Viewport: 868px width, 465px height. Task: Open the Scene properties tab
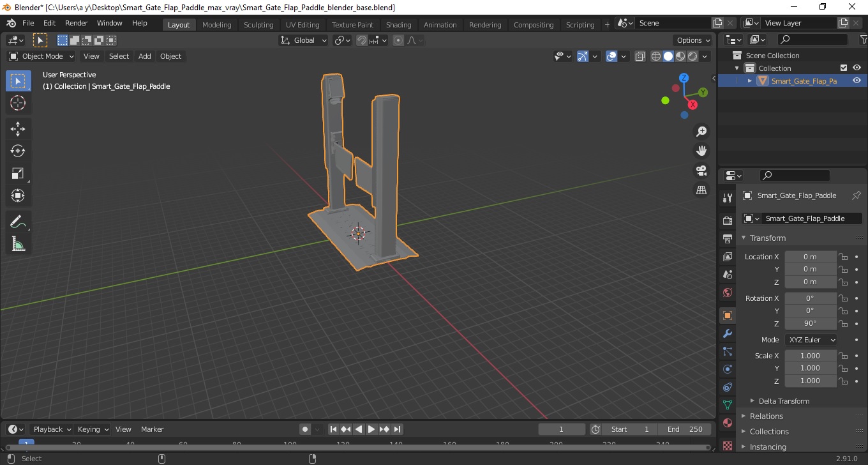pos(727,275)
